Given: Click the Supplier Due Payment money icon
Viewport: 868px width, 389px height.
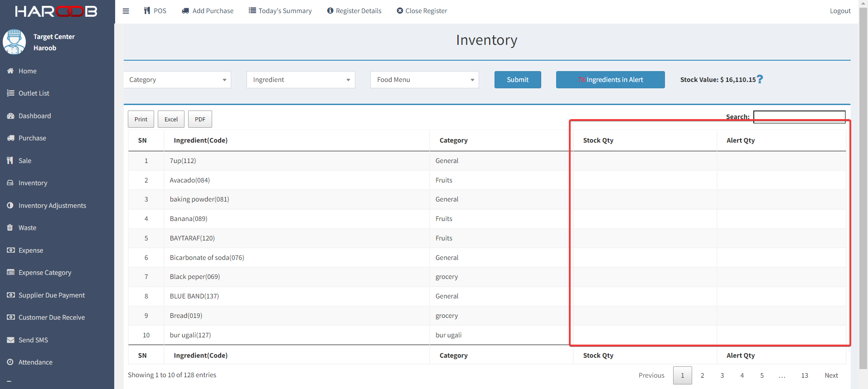Looking at the screenshot, I should (11, 295).
